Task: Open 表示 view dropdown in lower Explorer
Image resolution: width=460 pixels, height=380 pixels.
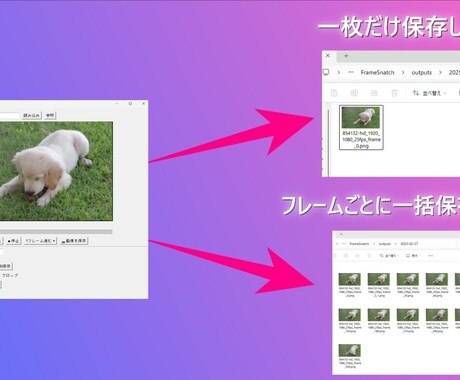Action: click(413, 256)
